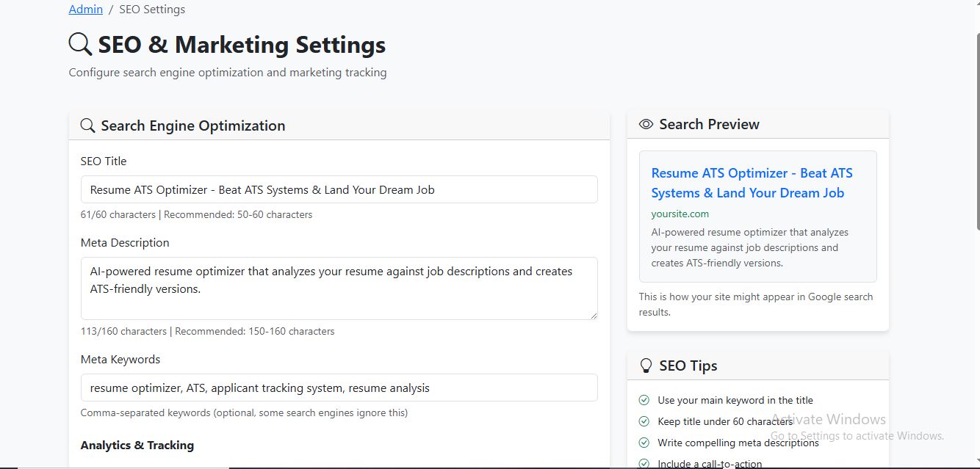Focus the Meta Keywords input field
Screen dimensions: 980x469
pos(339,388)
